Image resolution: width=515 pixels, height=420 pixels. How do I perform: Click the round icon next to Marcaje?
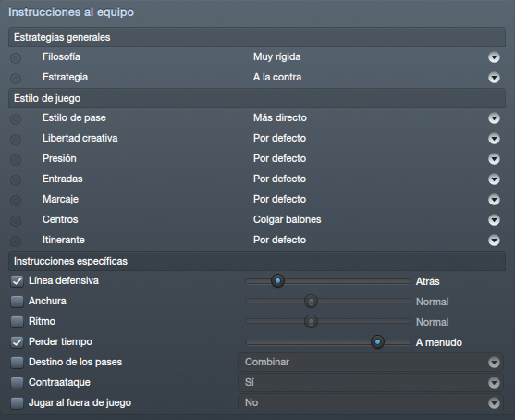pos(16,201)
